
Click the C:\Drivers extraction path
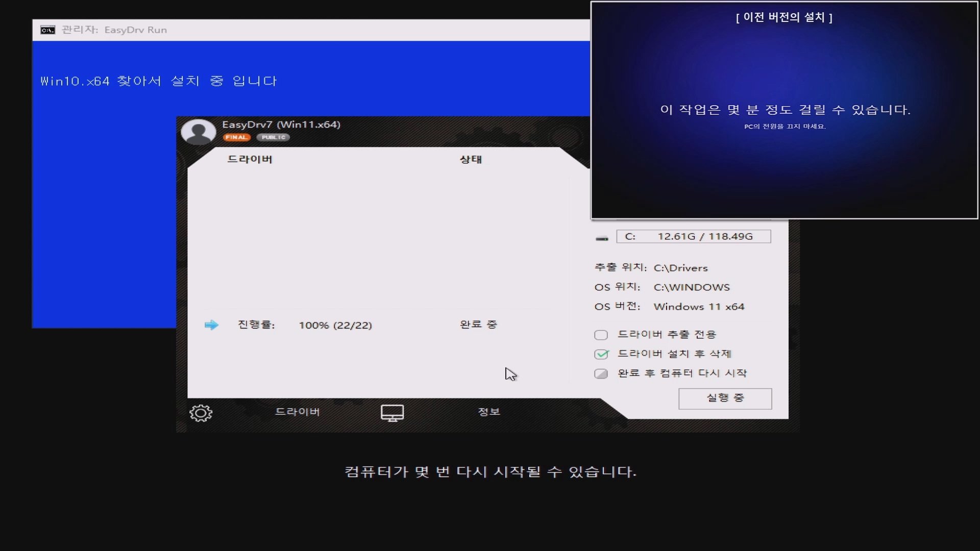[680, 268]
